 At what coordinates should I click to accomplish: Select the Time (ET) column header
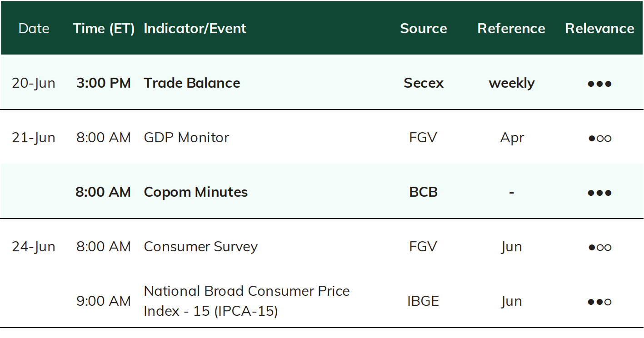point(104,28)
